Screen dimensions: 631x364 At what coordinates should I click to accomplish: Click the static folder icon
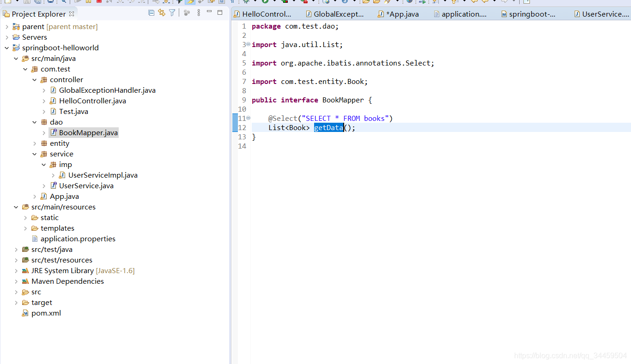35,218
